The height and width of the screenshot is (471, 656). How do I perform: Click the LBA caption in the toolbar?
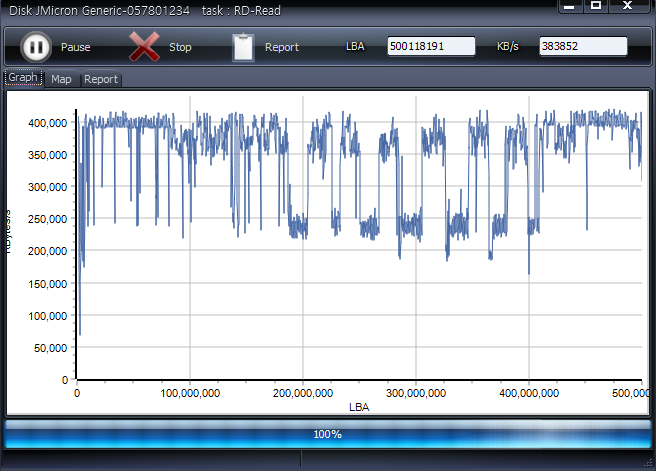(356, 47)
